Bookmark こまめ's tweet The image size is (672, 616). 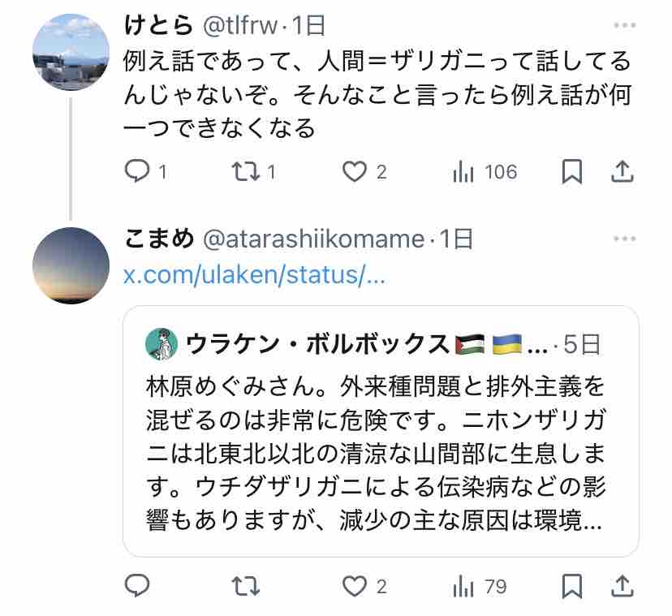pos(571,585)
